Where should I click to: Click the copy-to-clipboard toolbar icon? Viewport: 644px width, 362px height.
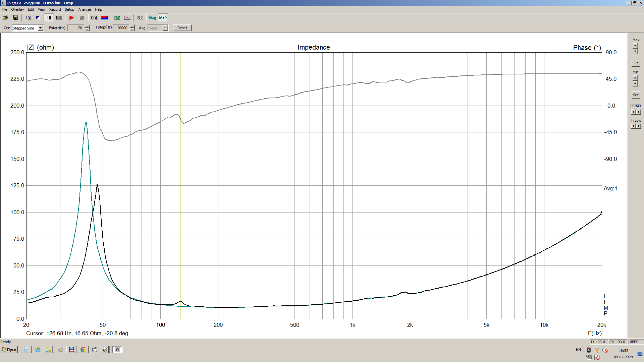29,18
